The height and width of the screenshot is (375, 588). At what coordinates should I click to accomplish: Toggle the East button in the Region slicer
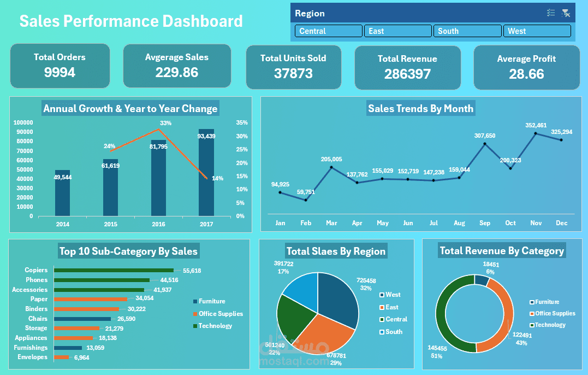pyautogui.click(x=397, y=31)
